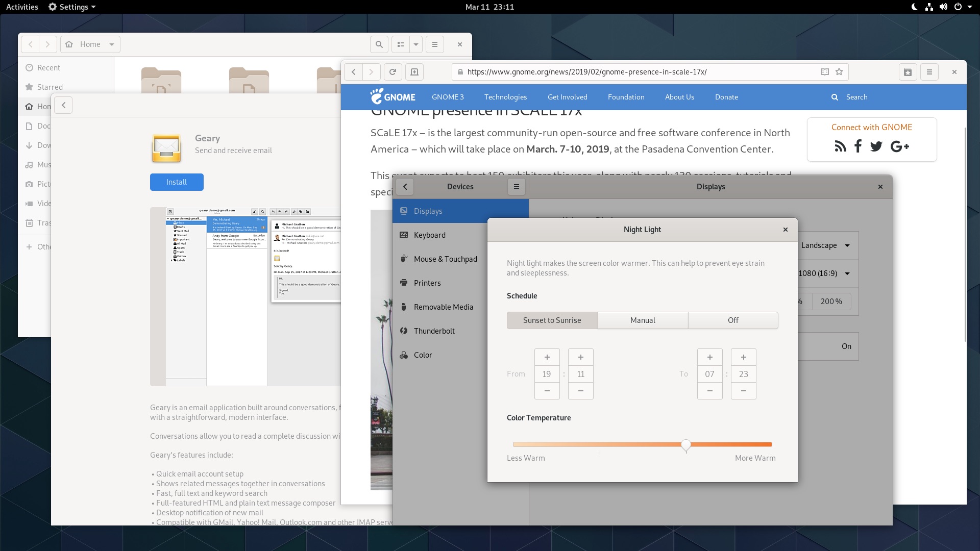Select Sunset to Sunrise schedule

pyautogui.click(x=552, y=320)
